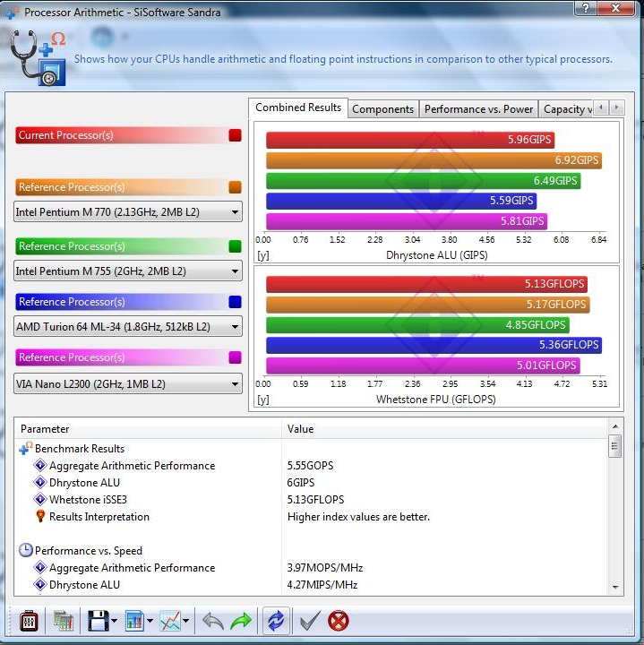
Task: Click the save floppy disk icon
Action: (x=96, y=621)
